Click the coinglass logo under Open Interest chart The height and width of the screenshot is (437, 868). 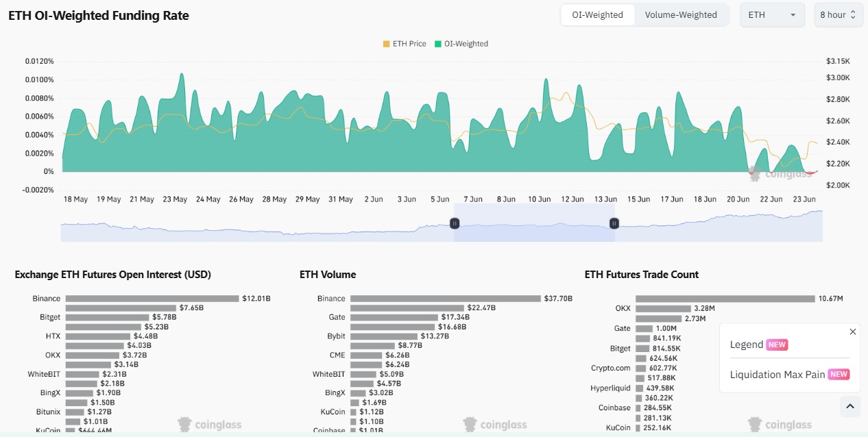209,424
